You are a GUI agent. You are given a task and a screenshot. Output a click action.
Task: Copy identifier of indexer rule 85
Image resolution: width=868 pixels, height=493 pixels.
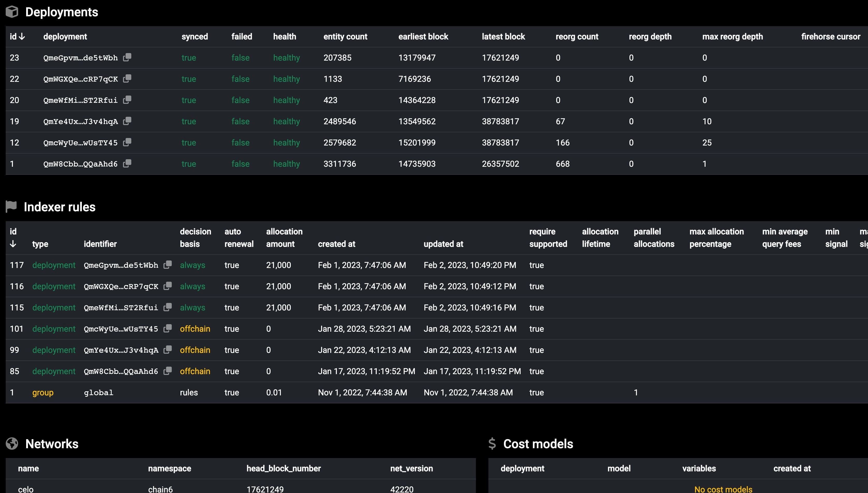pyautogui.click(x=167, y=371)
